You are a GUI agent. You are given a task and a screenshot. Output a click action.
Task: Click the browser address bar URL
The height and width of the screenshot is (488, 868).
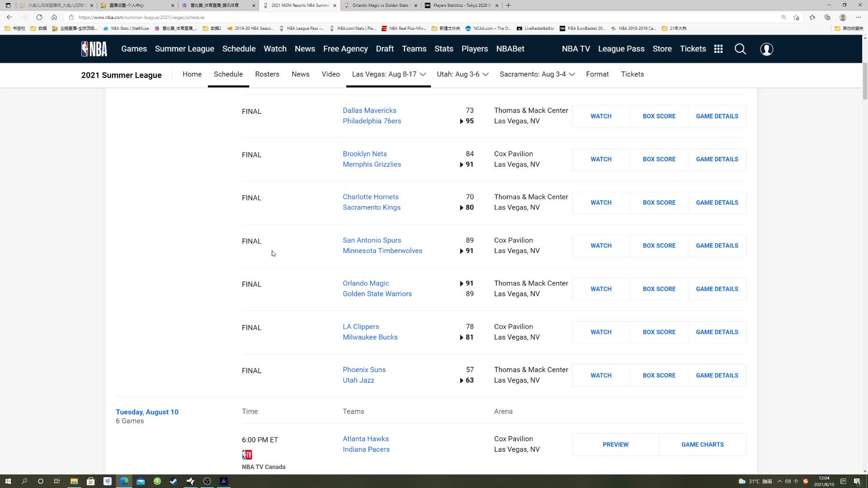[141, 17]
